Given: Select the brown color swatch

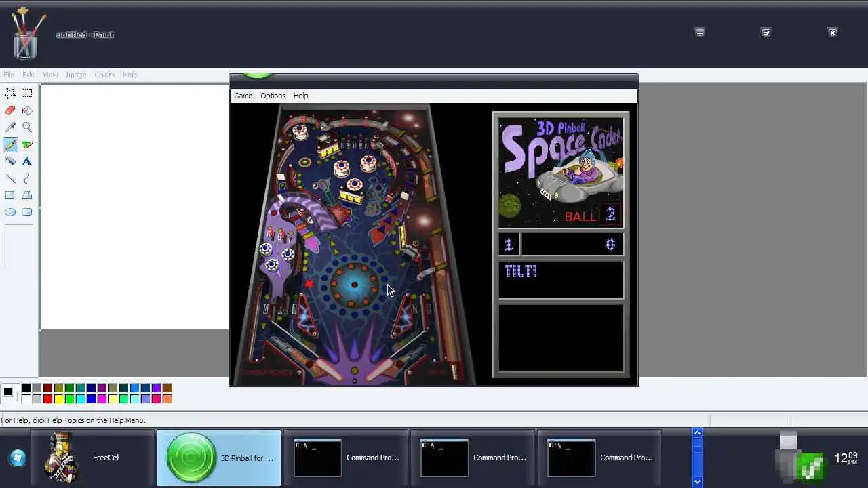Looking at the screenshot, I should [167, 388].
